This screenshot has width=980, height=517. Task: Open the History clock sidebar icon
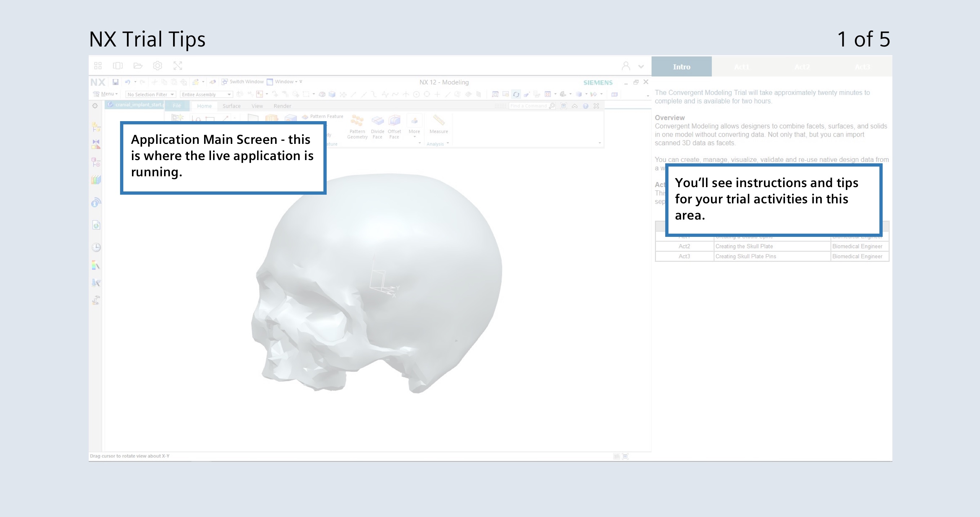click(x=96, y=248)
